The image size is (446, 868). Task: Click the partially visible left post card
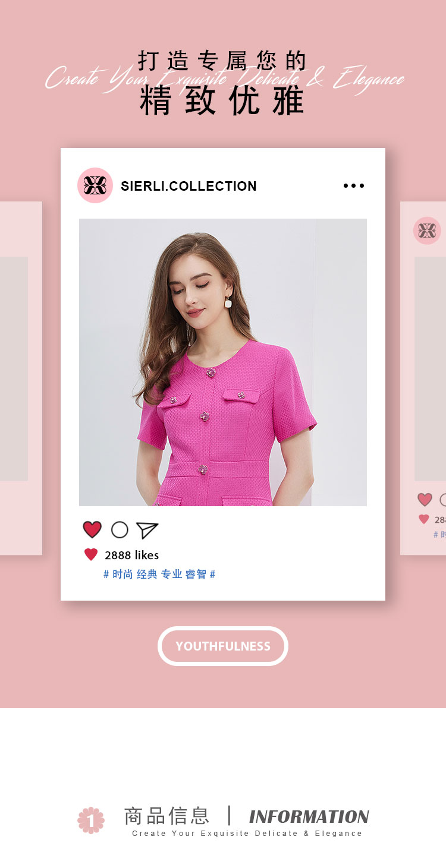tap(21, 378)
